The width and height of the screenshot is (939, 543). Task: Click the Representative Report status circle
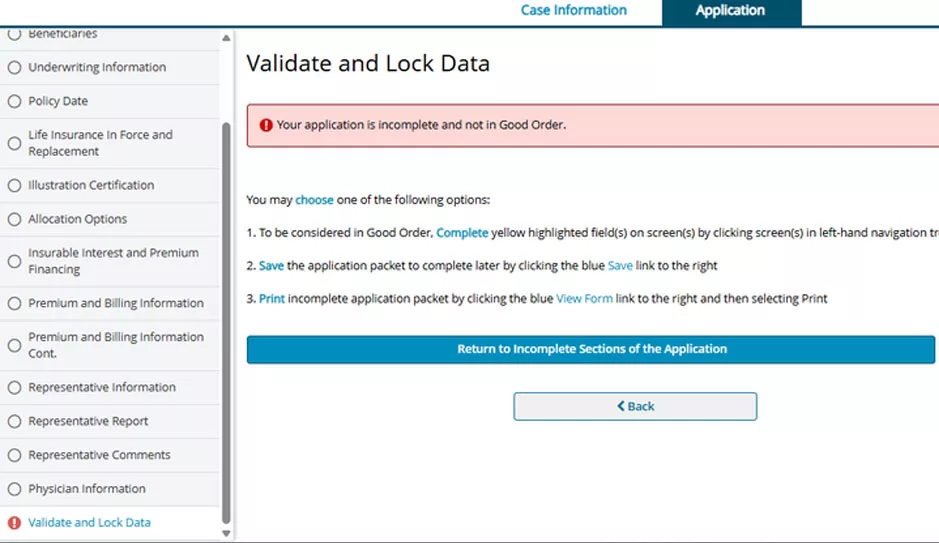(x=14, y=421)
